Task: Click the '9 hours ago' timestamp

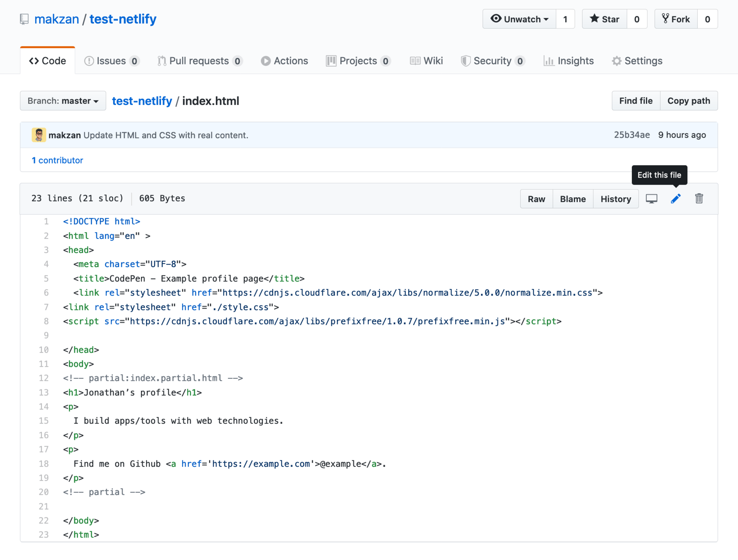Action: (x=682, y=135)
